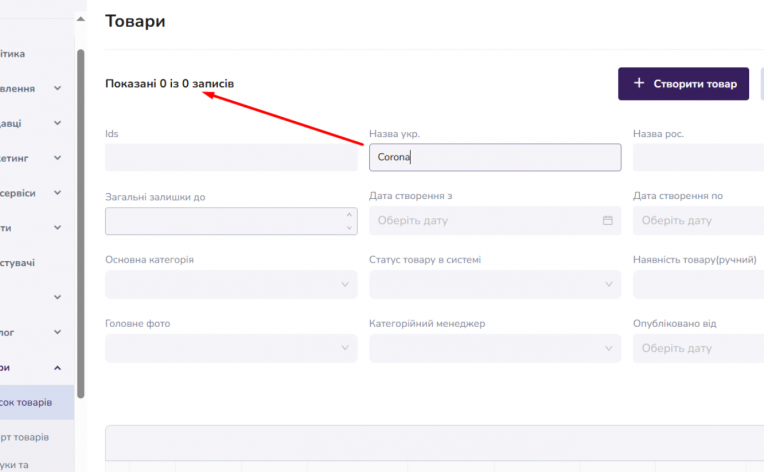
Task: Click the Ids input field
Action: 231,157
